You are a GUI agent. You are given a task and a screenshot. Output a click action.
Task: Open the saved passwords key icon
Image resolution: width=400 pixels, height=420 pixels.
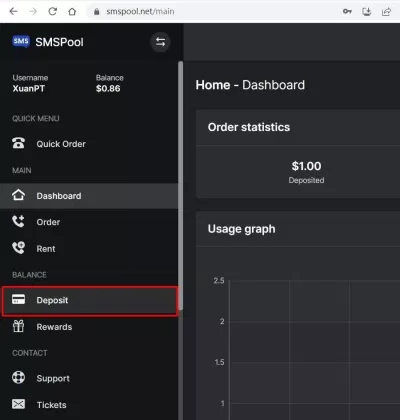(347, 12)
